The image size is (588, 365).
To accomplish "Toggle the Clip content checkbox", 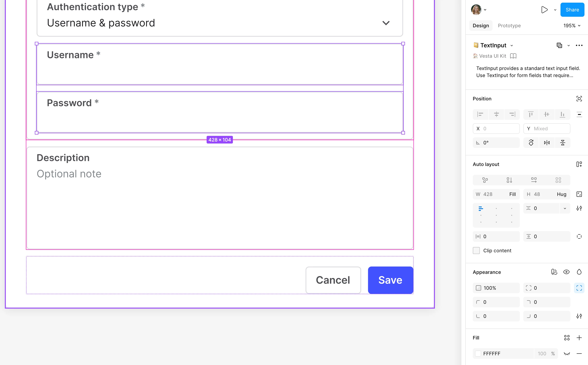I will [476, 251].
